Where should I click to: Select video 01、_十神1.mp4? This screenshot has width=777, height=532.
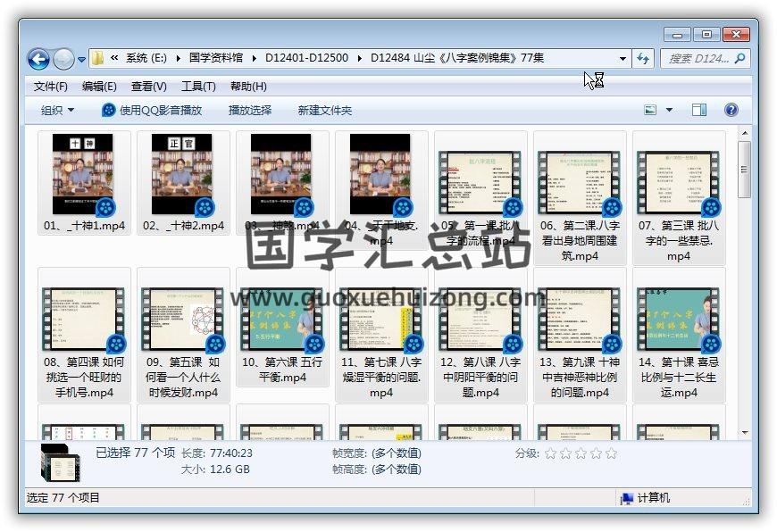(x=84, y=183)
